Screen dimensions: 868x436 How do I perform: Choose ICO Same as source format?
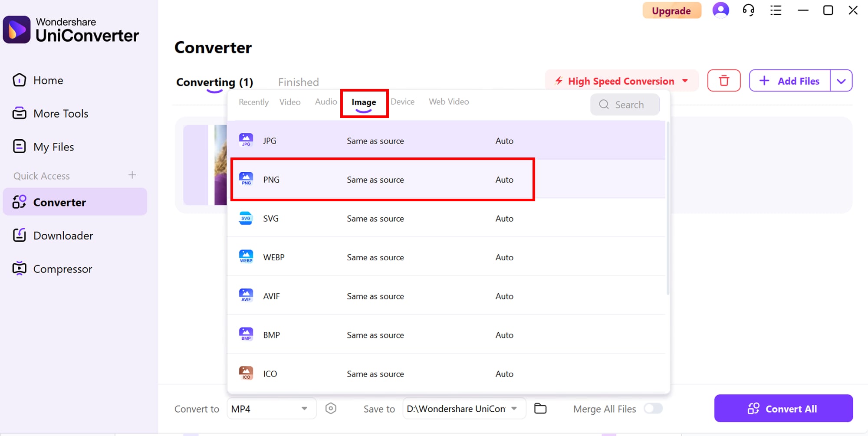[x=446, y=373]
